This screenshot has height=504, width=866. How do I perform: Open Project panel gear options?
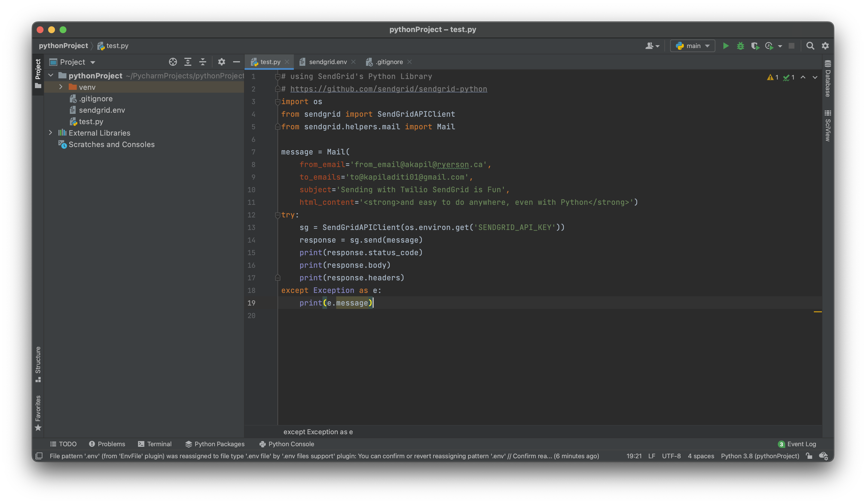coord(222,62)
